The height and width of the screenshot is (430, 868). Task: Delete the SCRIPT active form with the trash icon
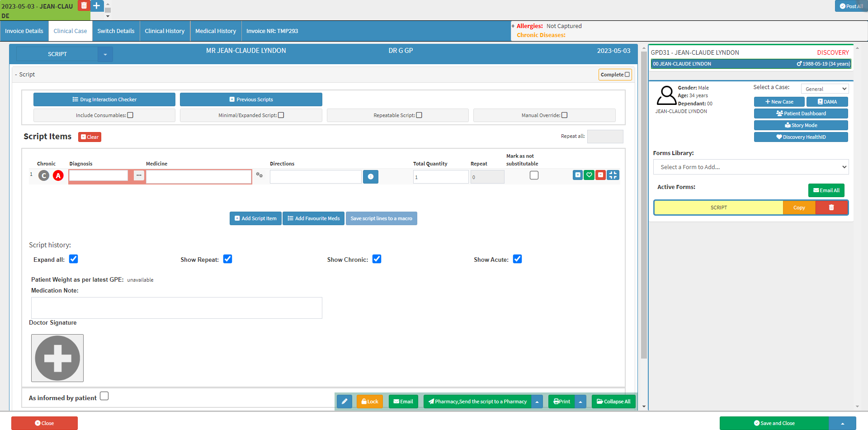(831, 208)
